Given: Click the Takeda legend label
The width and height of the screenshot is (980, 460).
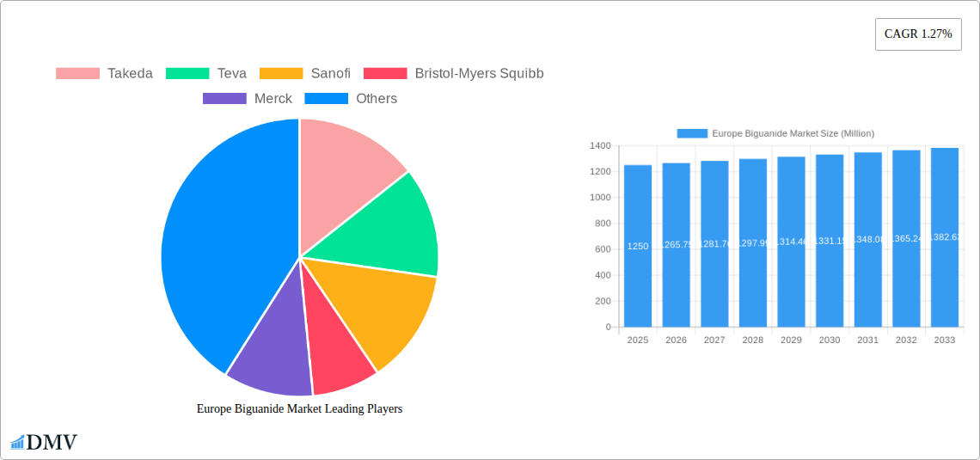Looking at the screenshot, I should point(130,74).
